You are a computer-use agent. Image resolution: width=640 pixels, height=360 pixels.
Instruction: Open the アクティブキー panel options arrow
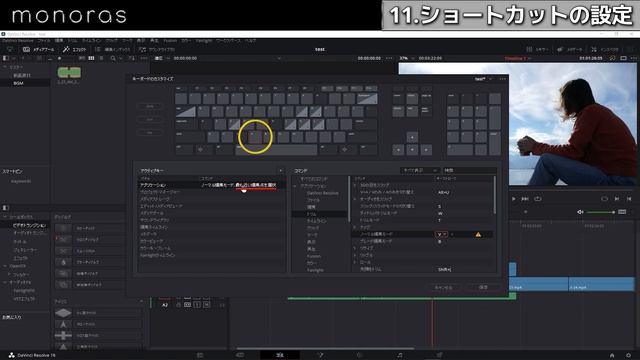[x=280, y=171]
